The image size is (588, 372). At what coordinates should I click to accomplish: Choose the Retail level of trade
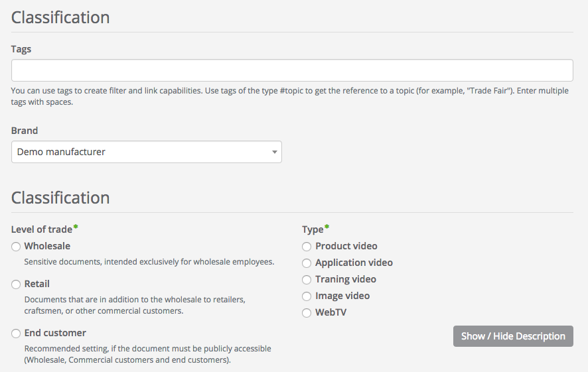point(16,284)
